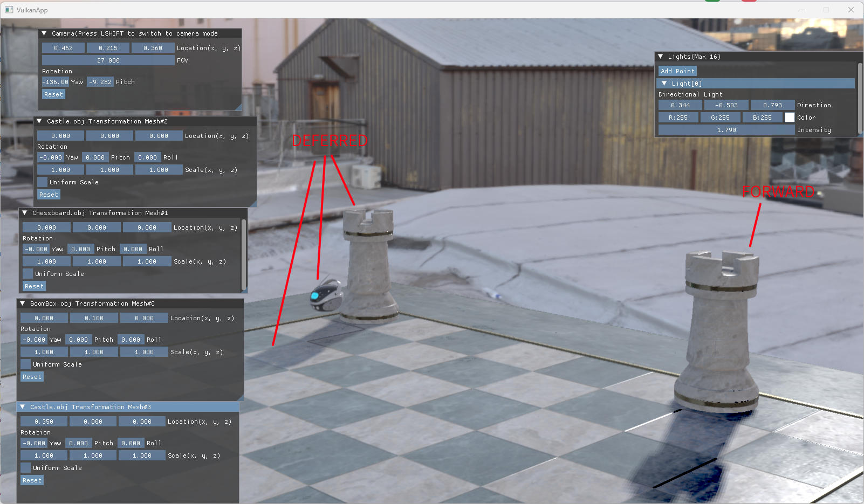Collapse the Lights(Max 16) window
864x504 pixels.
point(661,57)
